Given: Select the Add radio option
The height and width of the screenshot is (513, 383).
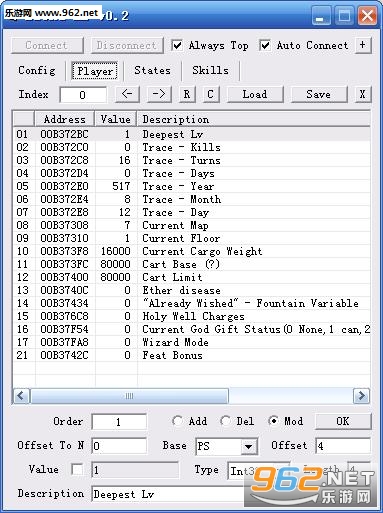Looking at the screenshot, I should click(x=177, y=421).
